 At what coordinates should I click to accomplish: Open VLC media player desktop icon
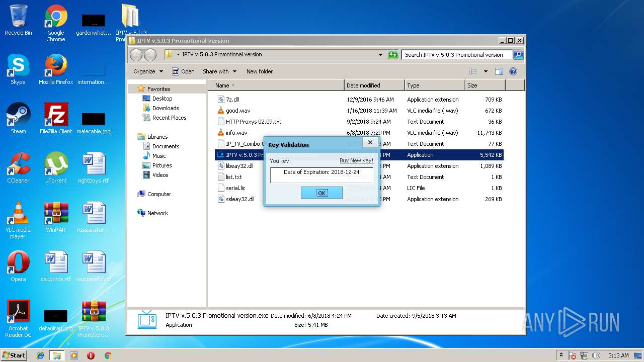pyautogui.click(x=18, y=220)
